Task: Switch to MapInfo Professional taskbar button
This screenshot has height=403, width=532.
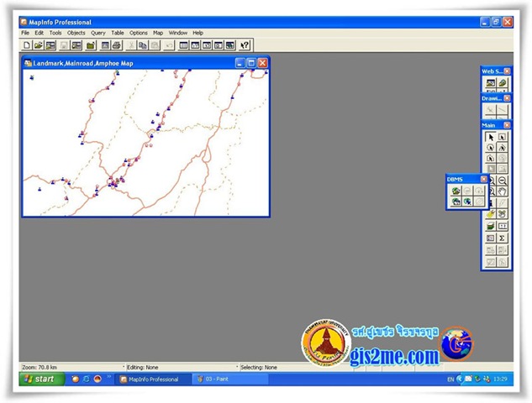Action: [x=152, y=379]
